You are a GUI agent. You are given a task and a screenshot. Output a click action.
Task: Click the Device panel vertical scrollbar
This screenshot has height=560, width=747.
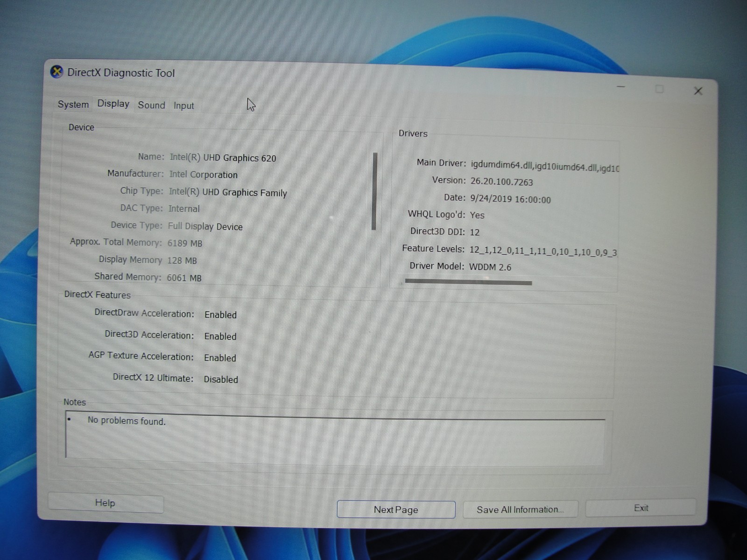pyautogui.click(x=374, y=191)
